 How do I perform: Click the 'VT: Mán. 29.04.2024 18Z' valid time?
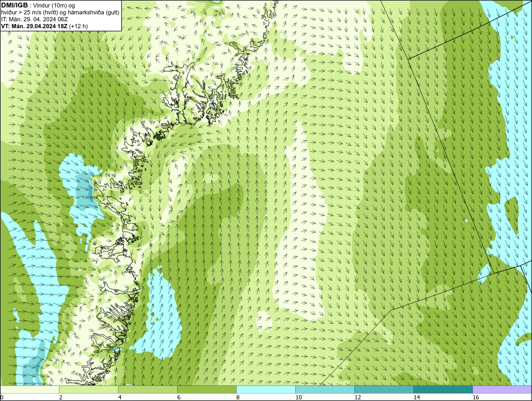34,26
